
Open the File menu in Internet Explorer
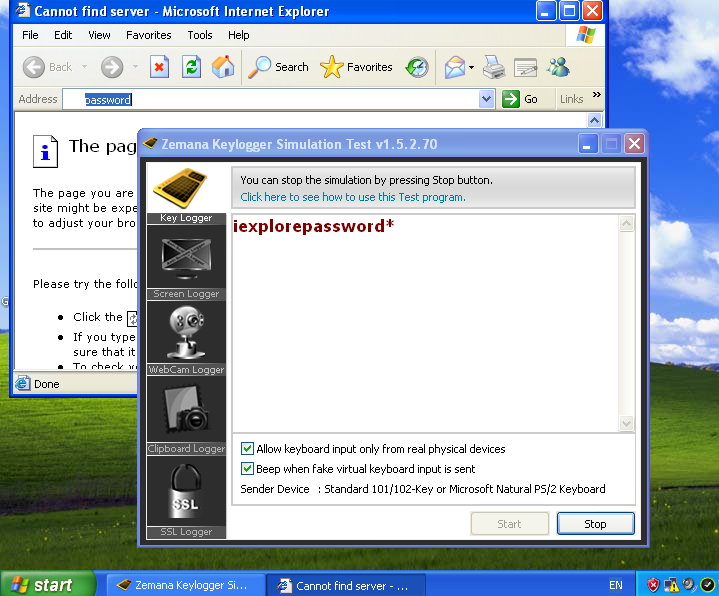(30, 35)
